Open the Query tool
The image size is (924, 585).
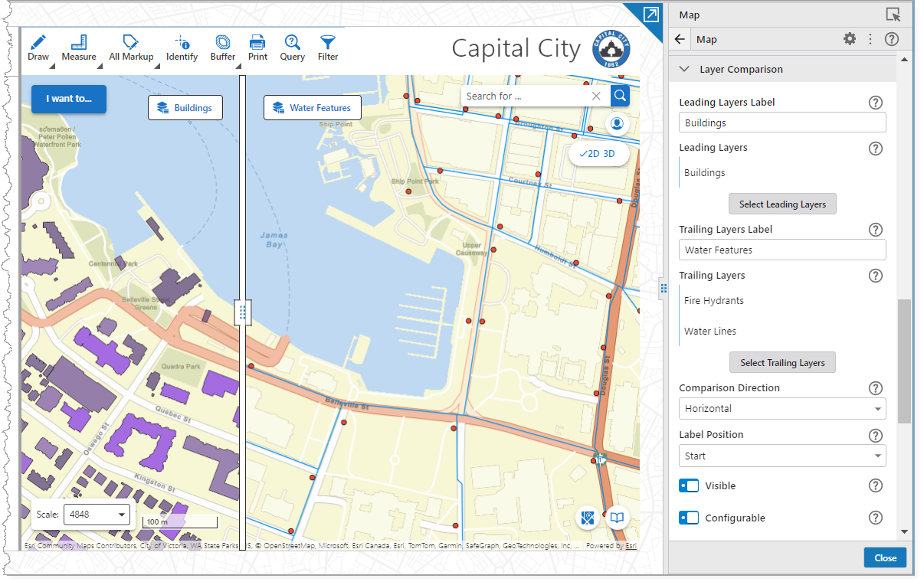(292, 47)
